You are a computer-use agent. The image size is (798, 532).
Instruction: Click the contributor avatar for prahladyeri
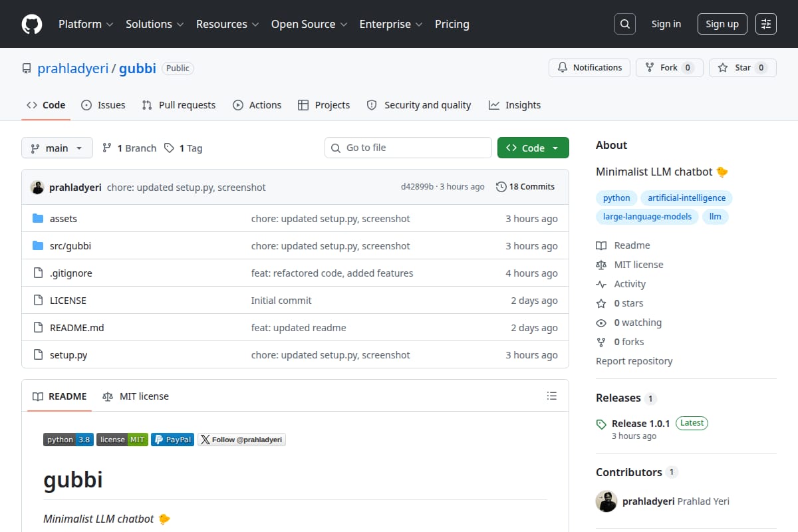coord(606,501)
